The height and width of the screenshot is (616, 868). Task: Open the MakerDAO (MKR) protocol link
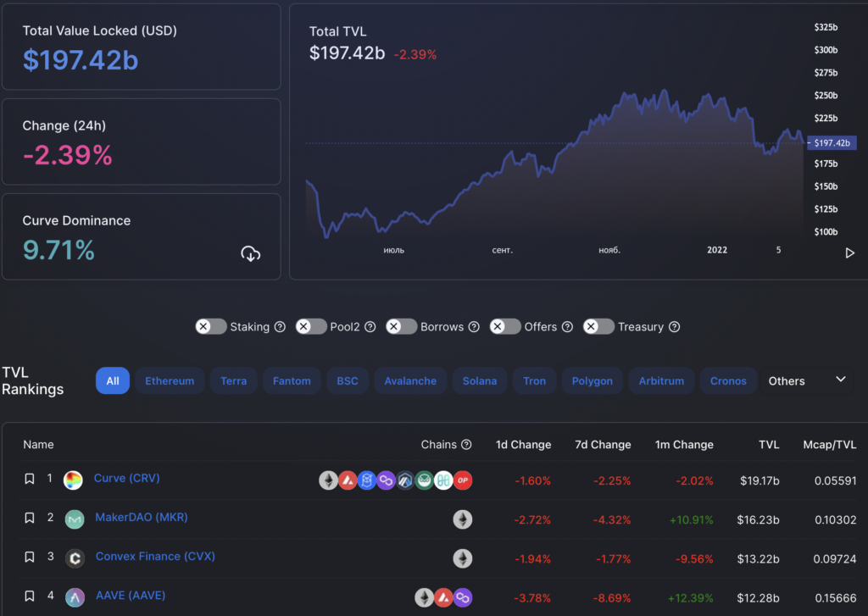tap(142, 517)
